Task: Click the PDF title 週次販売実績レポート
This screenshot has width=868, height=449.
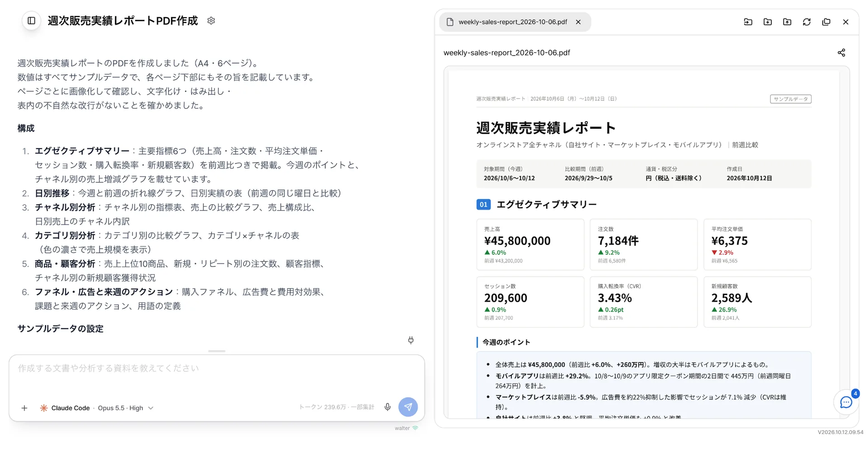Action: [546, 128]
